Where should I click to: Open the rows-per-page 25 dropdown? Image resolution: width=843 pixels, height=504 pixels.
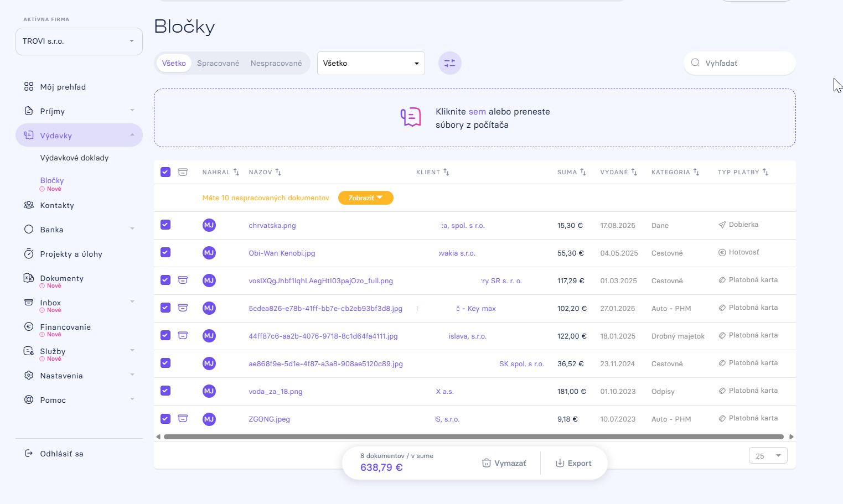[768, 456]
